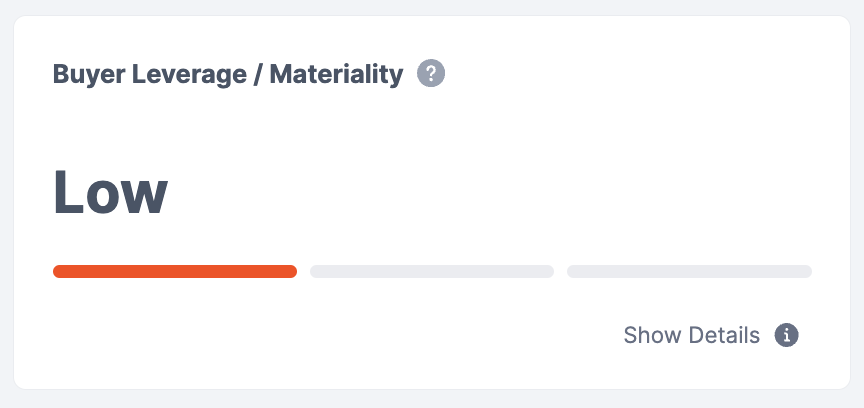Click the orange filled progress segment
864x408 pixels.
click(x=175, y=271)
